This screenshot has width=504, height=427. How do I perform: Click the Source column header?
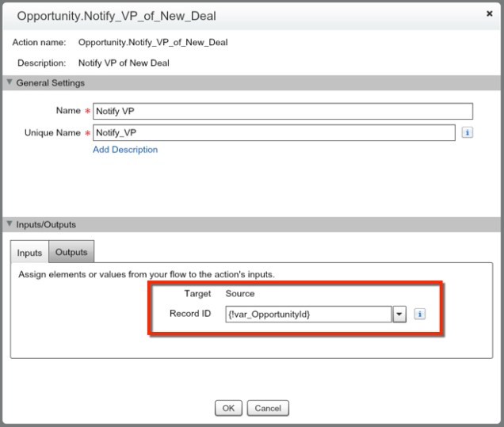pyautogui.click(x=240, y=294)
